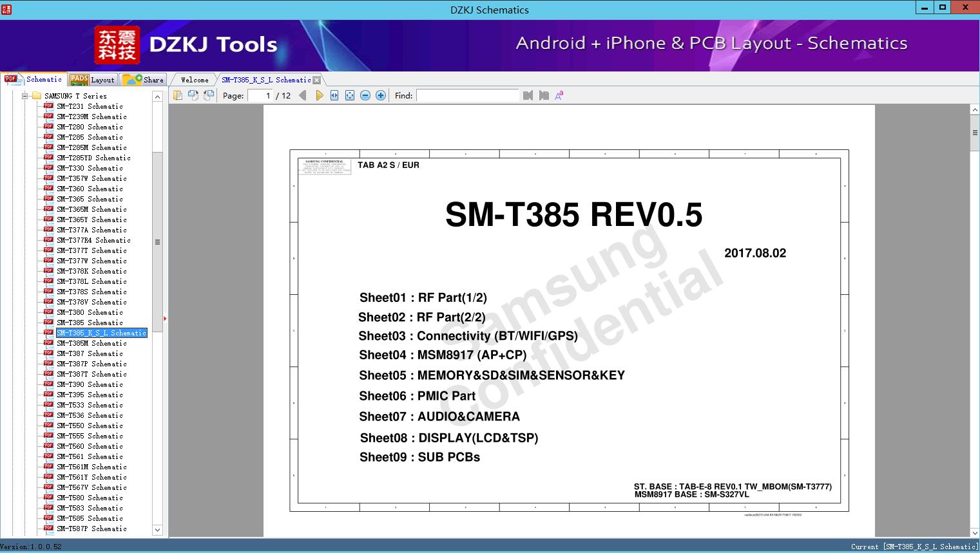Collapse the SAMSUNG T Series tree node
Image resolution: width=980 pixels, height=553 pixels.
point(25,96)
